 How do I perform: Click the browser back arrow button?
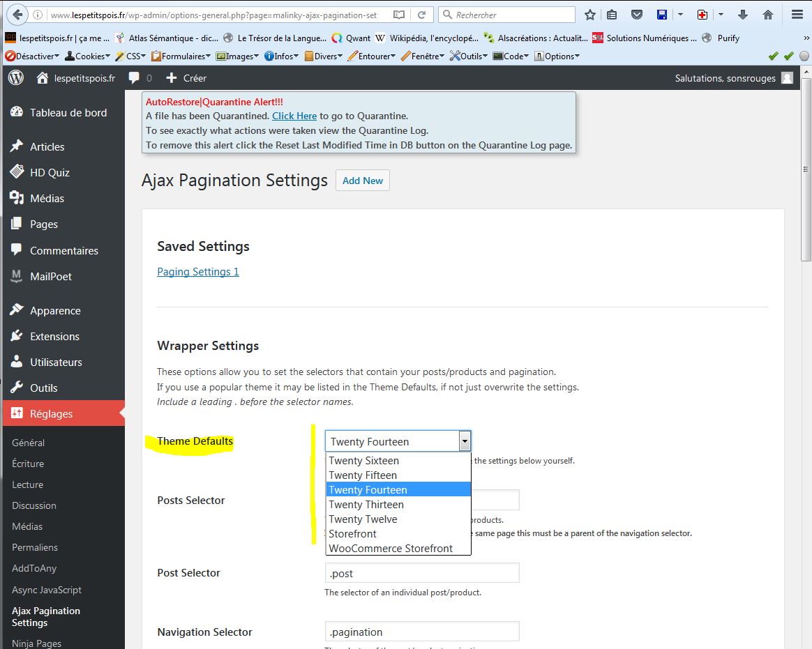point(17,14)
